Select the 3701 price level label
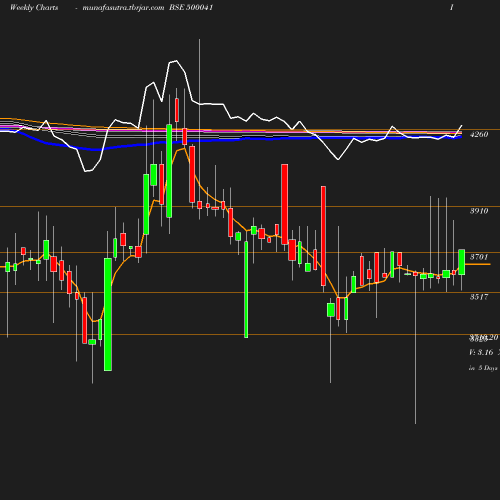This screenshot has width=500, height=500. pos(479,257)
